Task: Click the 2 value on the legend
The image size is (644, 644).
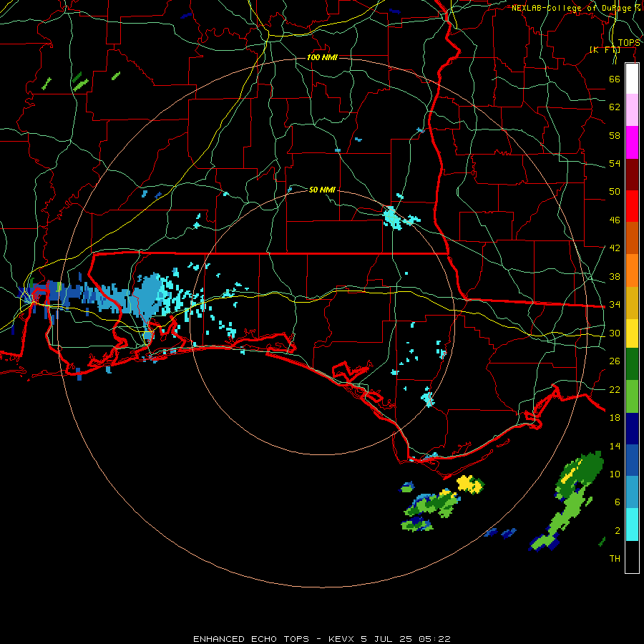Action: (618, 531)
